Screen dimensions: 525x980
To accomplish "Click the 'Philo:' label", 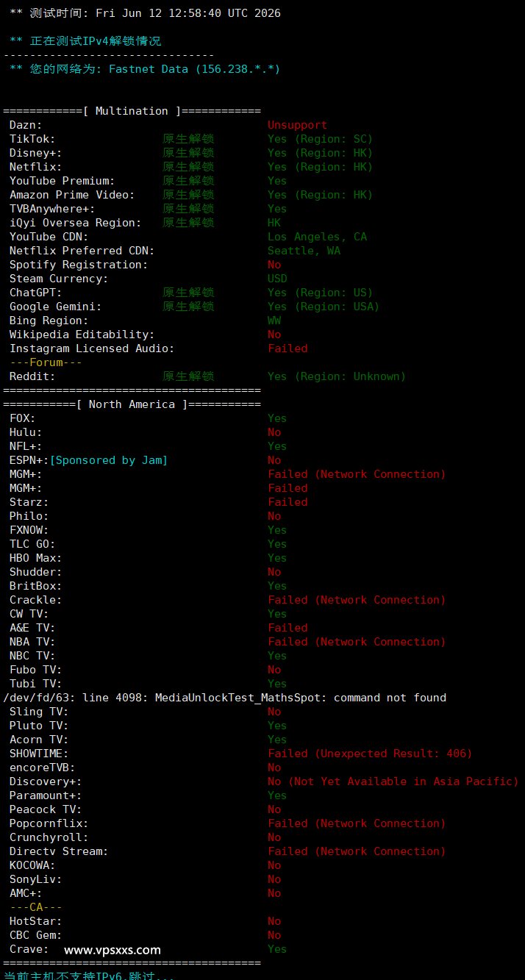I will 29,516.
